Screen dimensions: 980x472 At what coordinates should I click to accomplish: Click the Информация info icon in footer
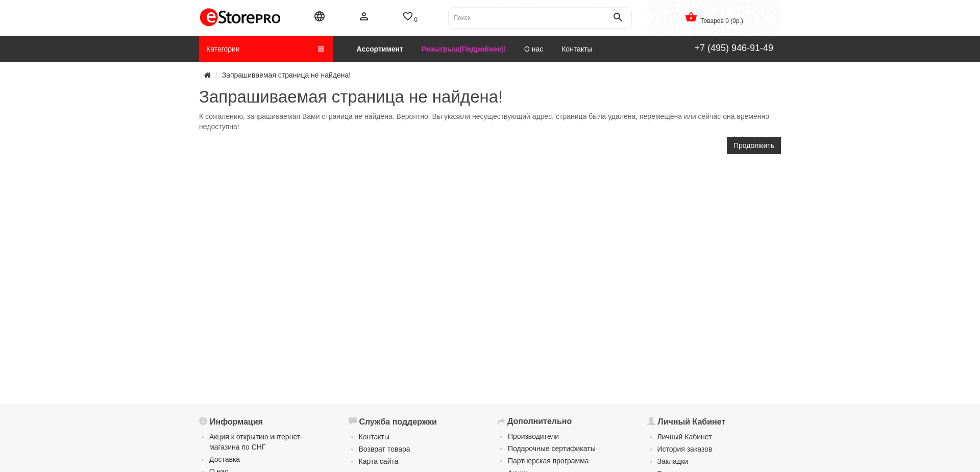coord(203,420)
